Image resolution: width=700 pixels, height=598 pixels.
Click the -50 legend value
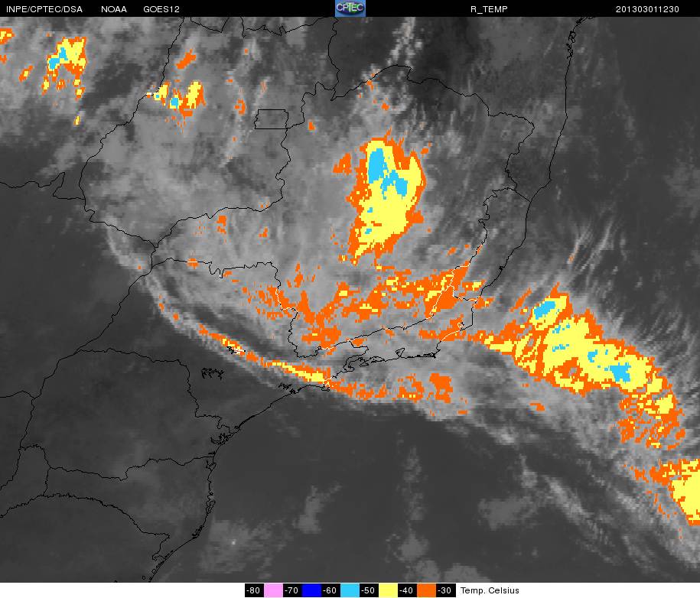369,590
